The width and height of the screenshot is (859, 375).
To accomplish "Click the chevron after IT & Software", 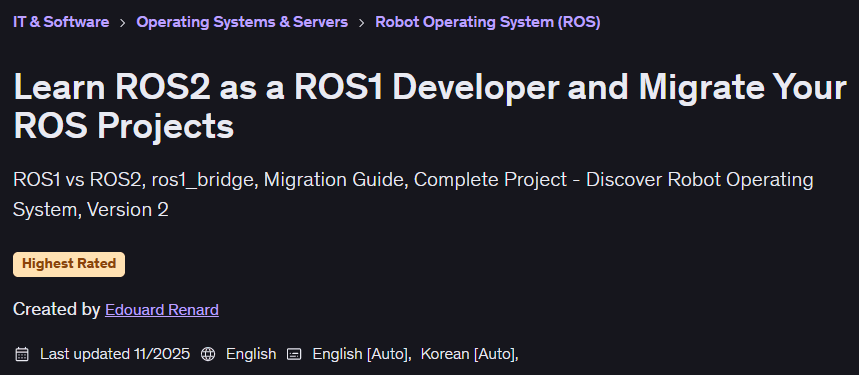I will pos(123,23).
